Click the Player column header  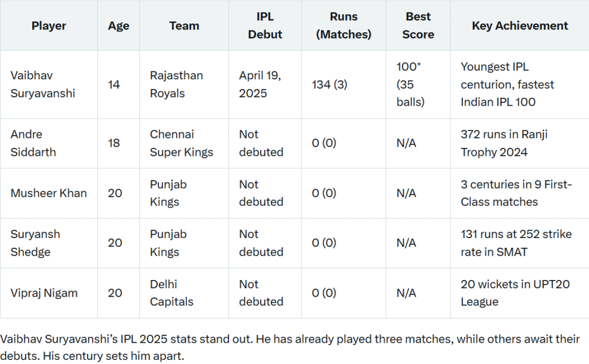(x=48, y=26)
